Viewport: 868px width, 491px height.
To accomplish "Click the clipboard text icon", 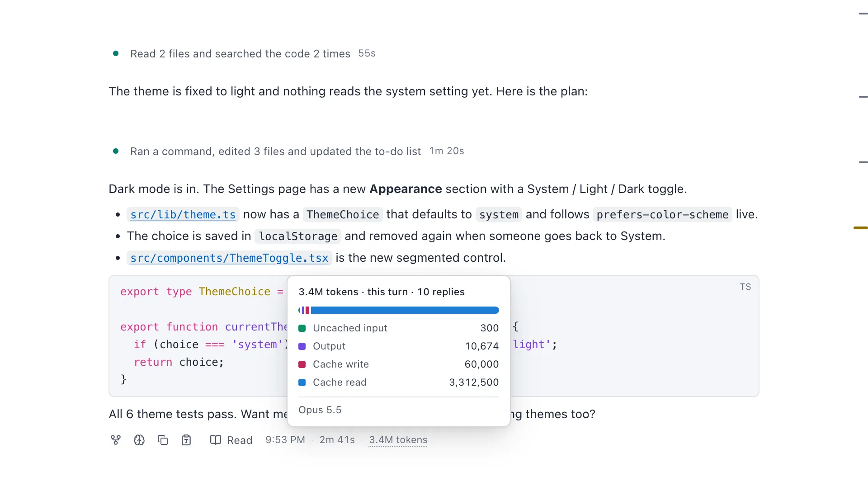I will point(186,440).
